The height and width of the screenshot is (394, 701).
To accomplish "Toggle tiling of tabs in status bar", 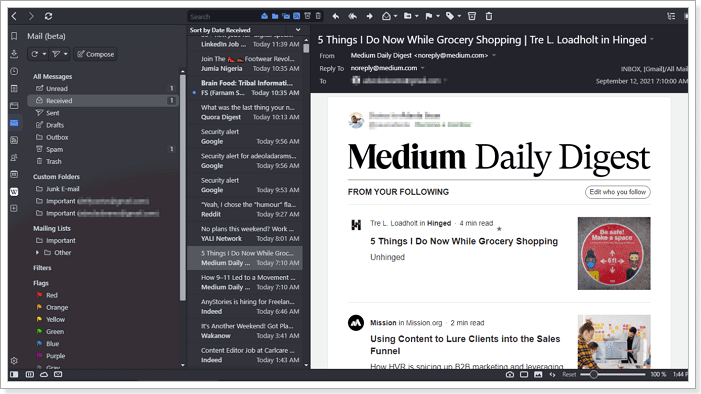I will (30, 374).
